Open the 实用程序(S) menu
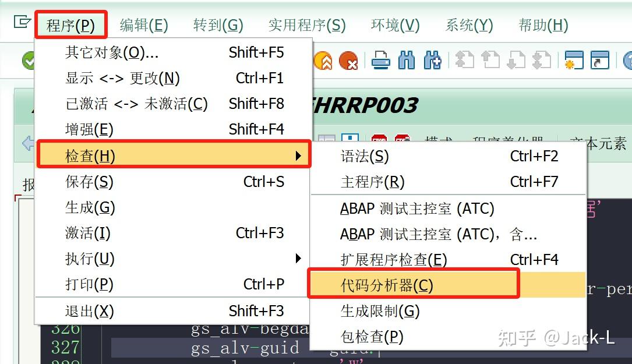The height and width of the screenshot is (364, 632). (x=307, y=25)
